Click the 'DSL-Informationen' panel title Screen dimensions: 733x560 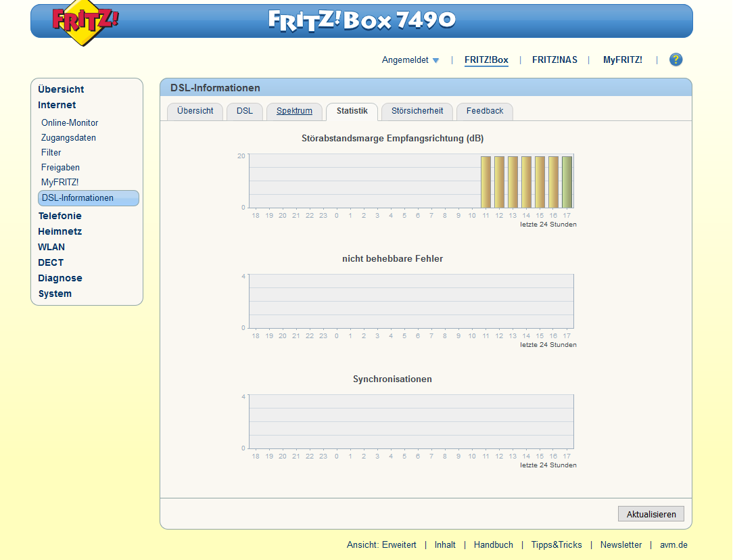tap(215, 88)
